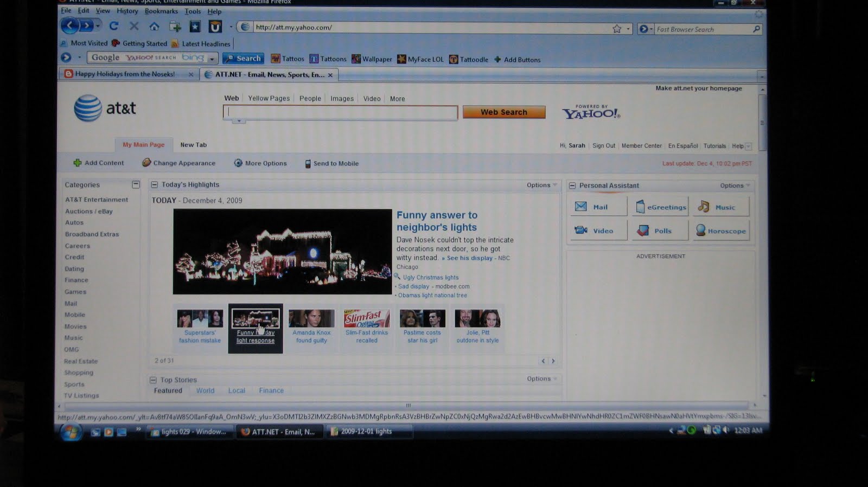Click inside the web search text field
The height and width of the screenshot is (487, 868).
340,112
